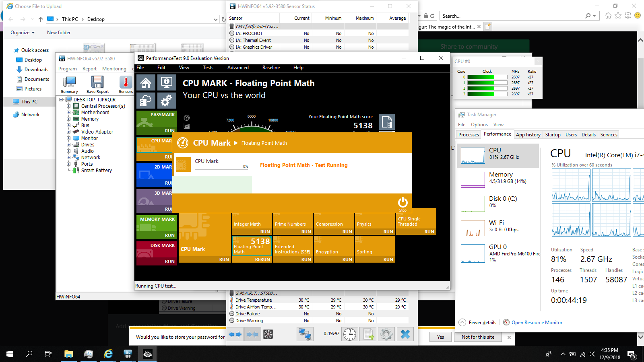Rerun Floating Point Math test

252,249
